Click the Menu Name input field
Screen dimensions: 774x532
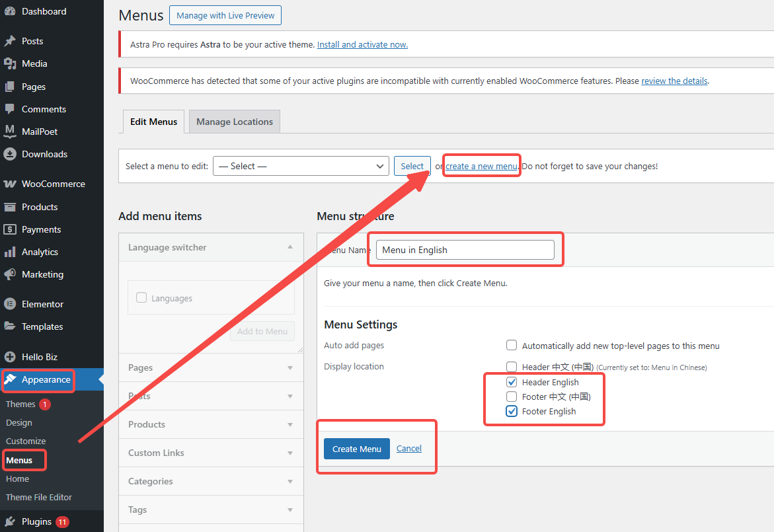pos(465,249)
